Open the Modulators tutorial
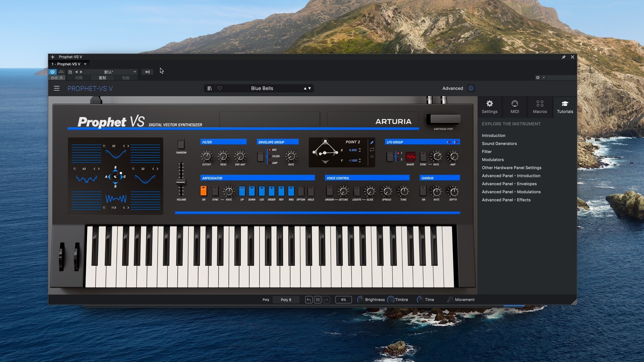644x362 pixels. click(493, 160)
